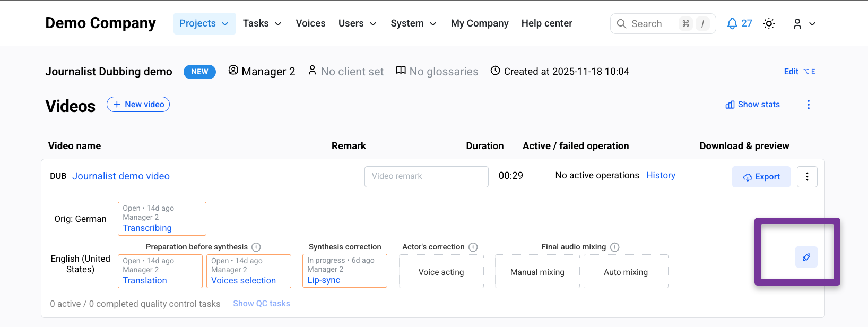Click the 00:29 duration value
Image resolution: width=868 pixels, height=327 pixels.
(x=510, y=176)
